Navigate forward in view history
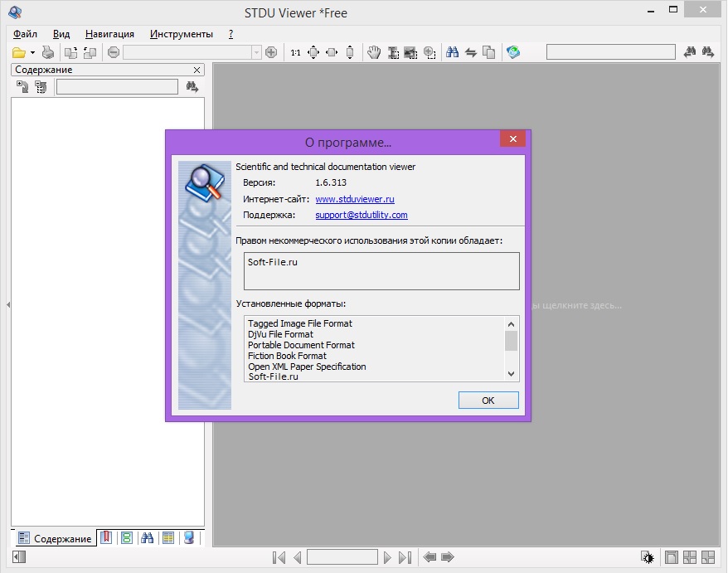Viewport: 728px width, 573px height. click(x=448, y=556)
